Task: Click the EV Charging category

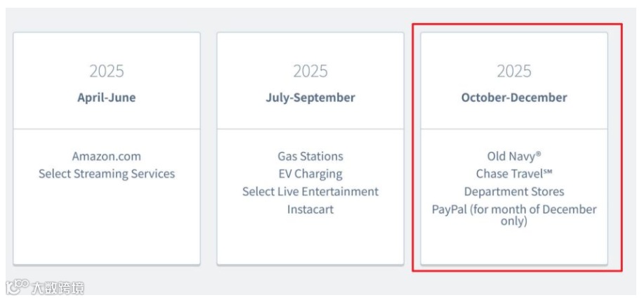Action: click(x=310, y=174)
